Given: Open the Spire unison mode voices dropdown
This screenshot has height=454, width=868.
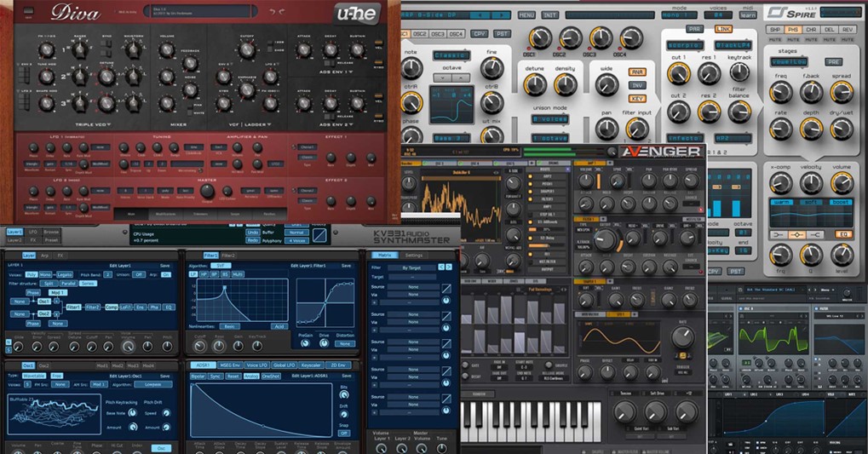Looking at the screenshot, I should click(x=551, y=119).
